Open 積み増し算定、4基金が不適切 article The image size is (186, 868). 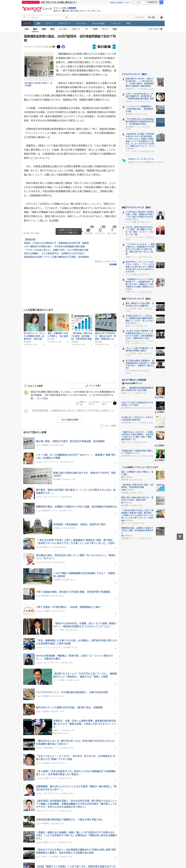click(x=70, y=441)
